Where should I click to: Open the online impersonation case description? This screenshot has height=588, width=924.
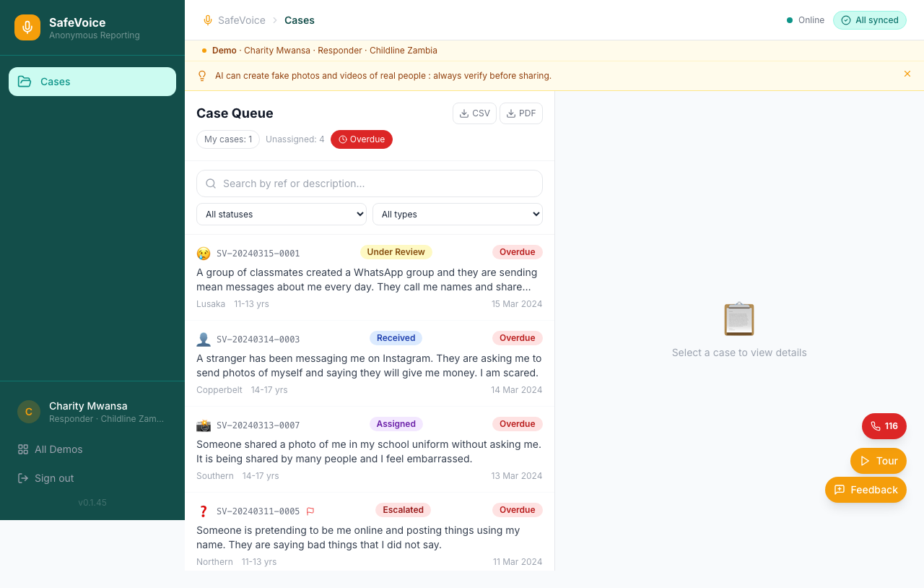369,537
